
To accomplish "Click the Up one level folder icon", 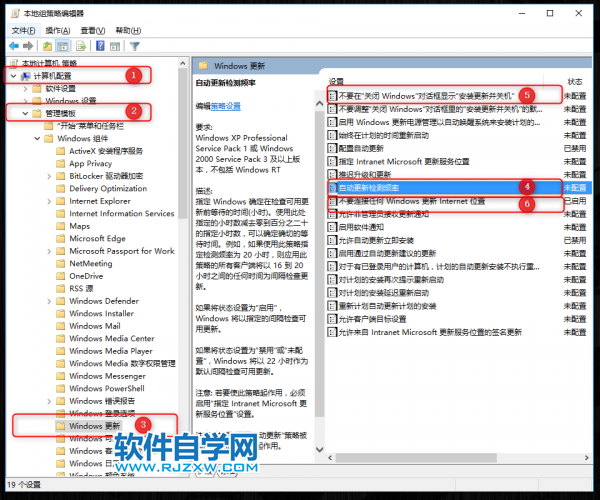I will point(47,46).
